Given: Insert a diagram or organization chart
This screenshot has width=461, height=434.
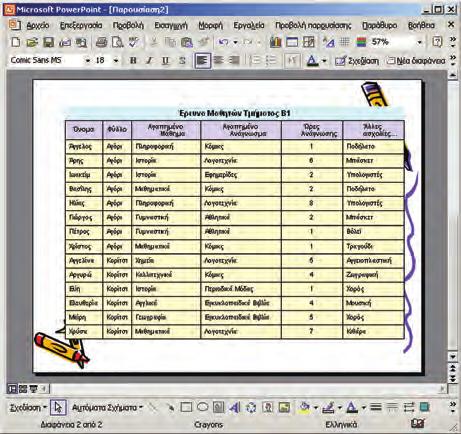Looking at the screenshot, I should (251, 407).
